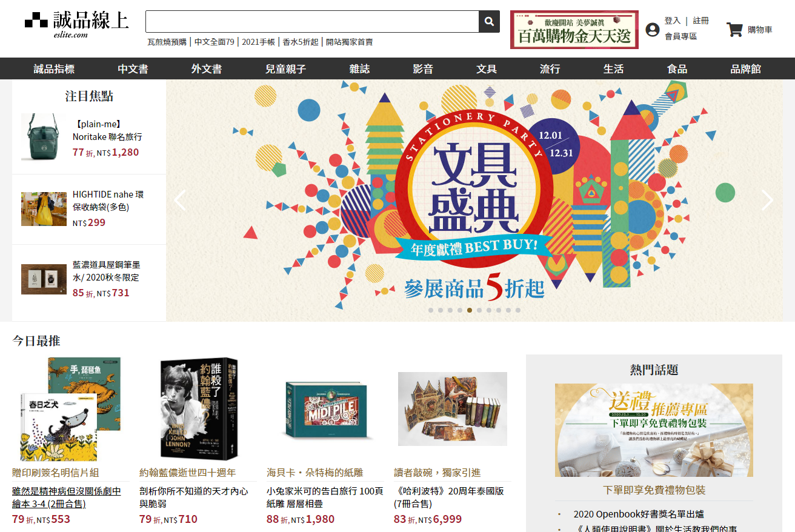Show previous banner with left arrow
795x532 pixels.
180,200
